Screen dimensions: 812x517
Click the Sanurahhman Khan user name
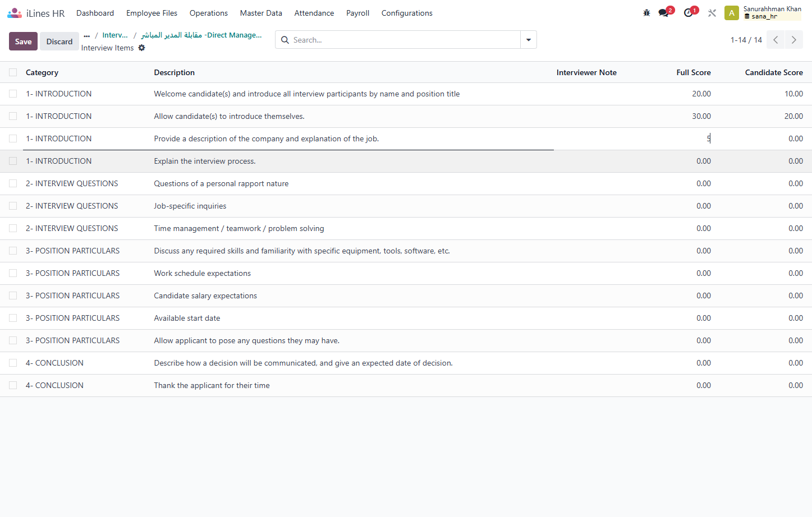[x=772, y=9]
